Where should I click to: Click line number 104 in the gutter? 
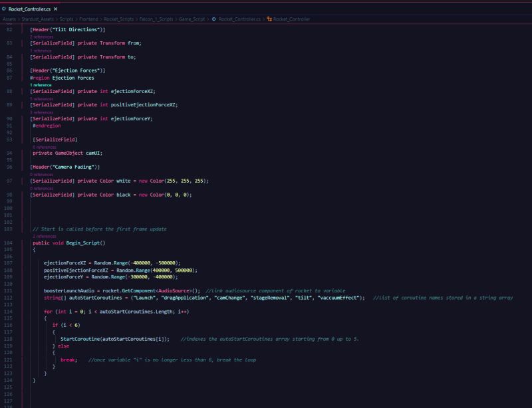[8, 243]
